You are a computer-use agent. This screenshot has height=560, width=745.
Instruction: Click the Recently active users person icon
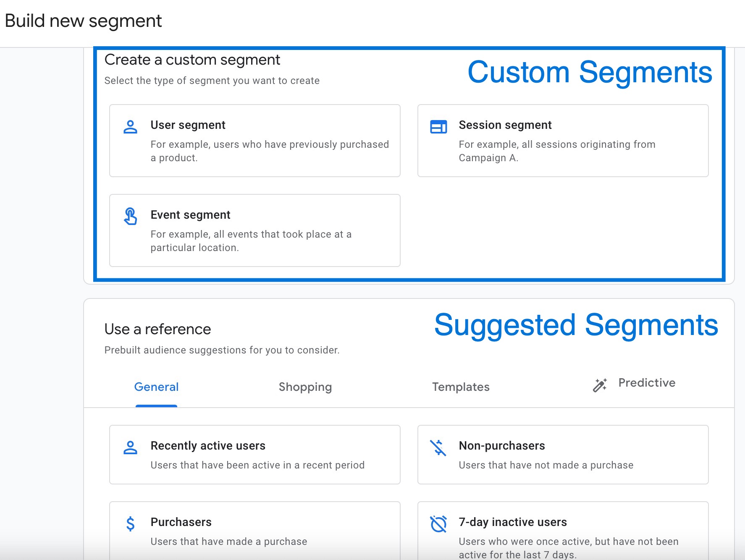[130, 447]
